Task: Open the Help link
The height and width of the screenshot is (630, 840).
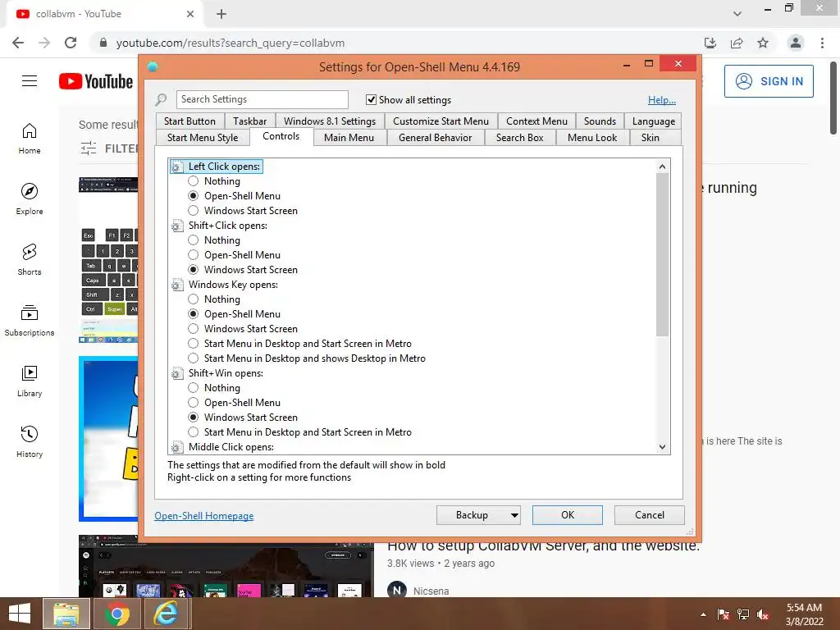Action: click(x=662, y=99)
